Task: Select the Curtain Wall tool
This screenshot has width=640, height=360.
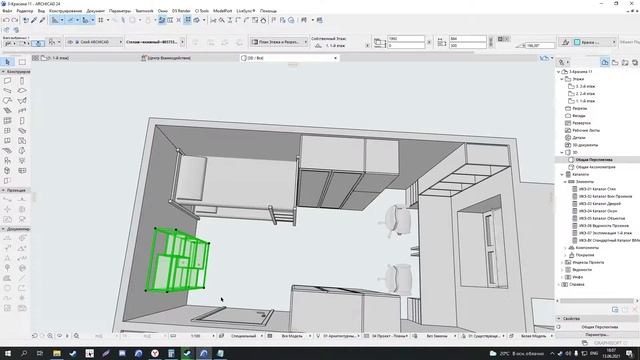Action: pyautogui.click(x=7, y=121)
